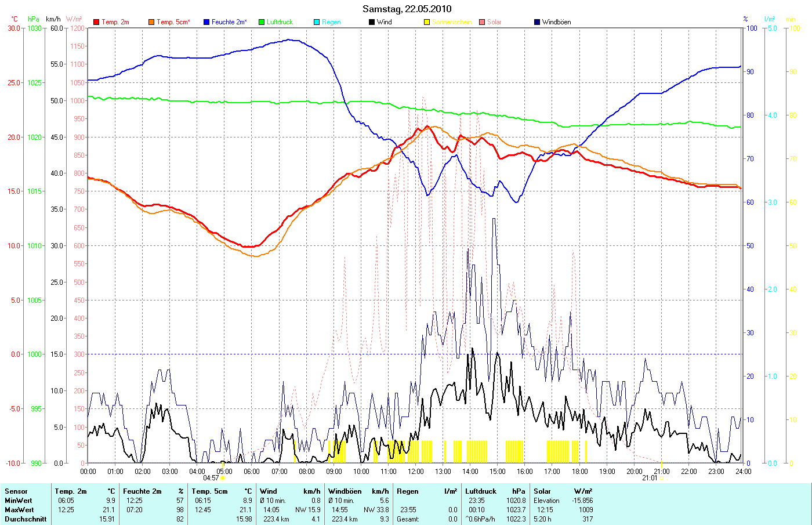Click the 12:00 label on time axis
Viewport: 812px width, 525px height.
(415, 471)
